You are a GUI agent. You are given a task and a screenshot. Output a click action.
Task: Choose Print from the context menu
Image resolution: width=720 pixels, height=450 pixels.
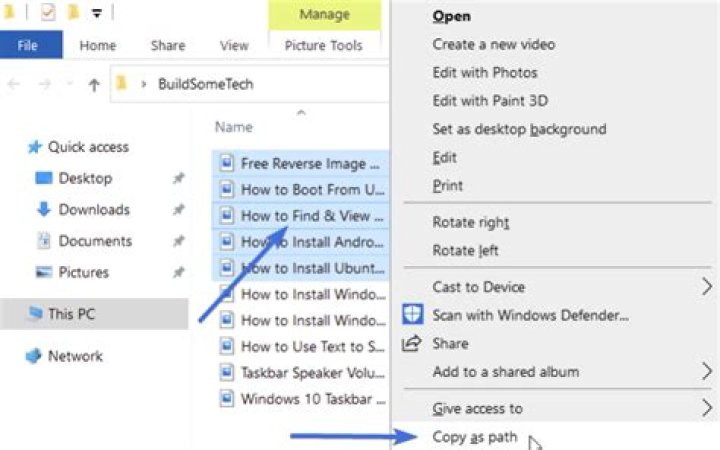pos(448,186)
